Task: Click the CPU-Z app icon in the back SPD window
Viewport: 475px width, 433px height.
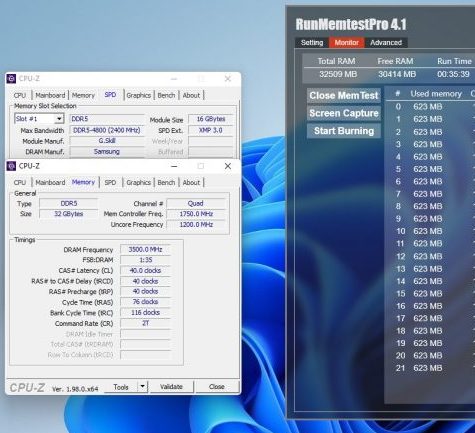Action: coord(11,79)
